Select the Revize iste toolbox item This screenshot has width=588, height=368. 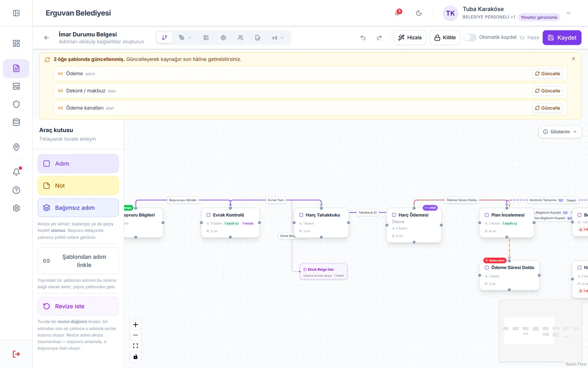pos(78,306)
